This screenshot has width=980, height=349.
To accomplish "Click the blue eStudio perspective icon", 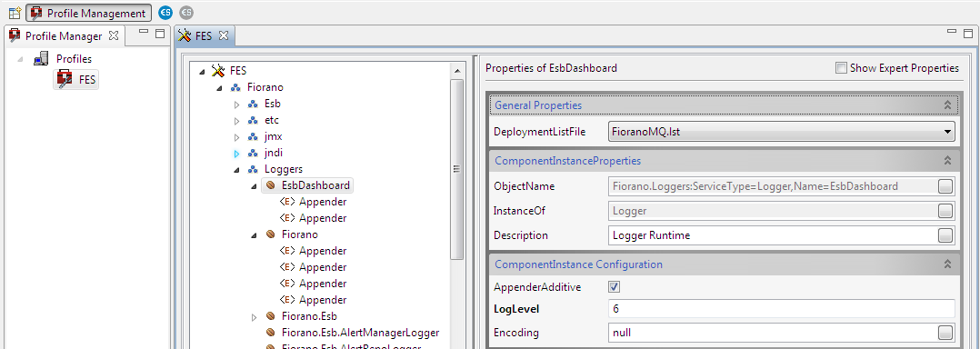I will (x=165, y=13).
